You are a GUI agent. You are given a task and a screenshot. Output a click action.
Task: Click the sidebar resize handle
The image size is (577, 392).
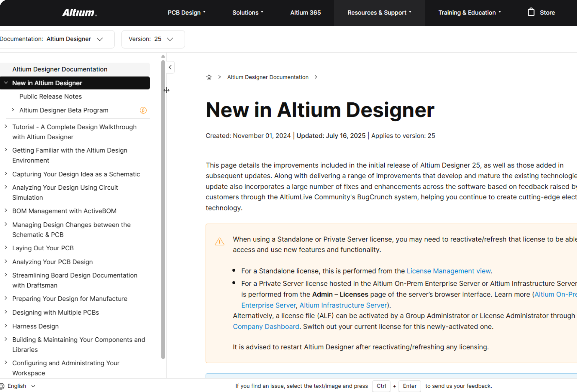[x=166, y=90]
